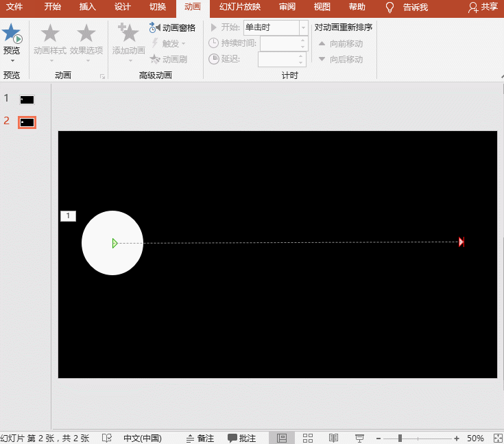Viewport: 504px width, 444px height.
Task: Open the View tab
Action: coord(322,7)
